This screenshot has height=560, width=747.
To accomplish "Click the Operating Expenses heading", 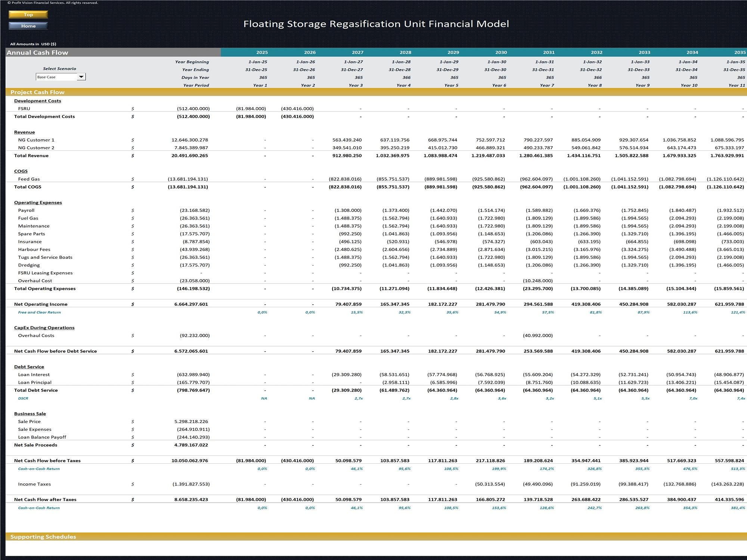I will (x=38, y=203).
